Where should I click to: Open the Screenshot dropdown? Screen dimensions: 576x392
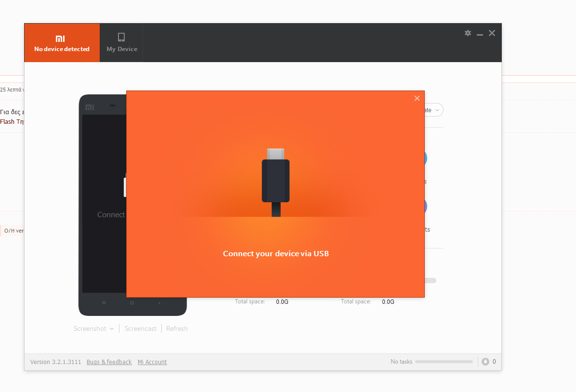(94, 328)
